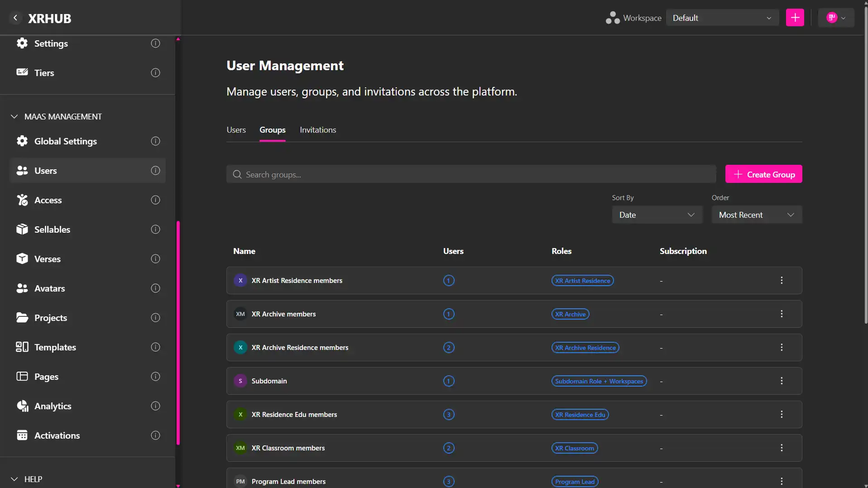This screenshot has width=868, height=488.
Task: Show info for Global Settings
Action: pyautogui.click(x=155, y=141)
